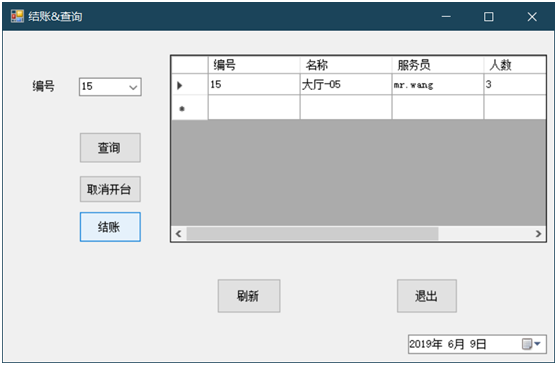Maximize the 结账&查询 window

coord(489,17)
